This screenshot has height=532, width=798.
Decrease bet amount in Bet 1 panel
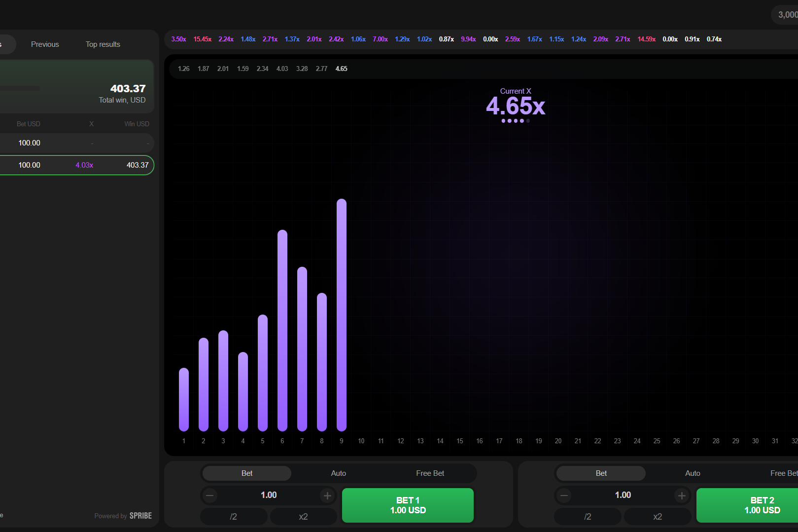pos(210,496)
